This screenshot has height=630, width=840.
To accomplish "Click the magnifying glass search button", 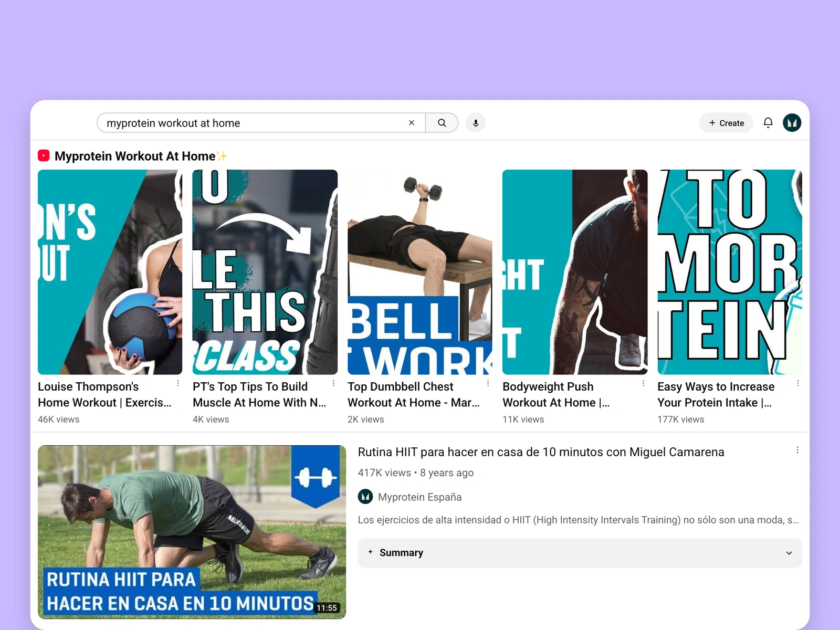I will click(442, 123).
